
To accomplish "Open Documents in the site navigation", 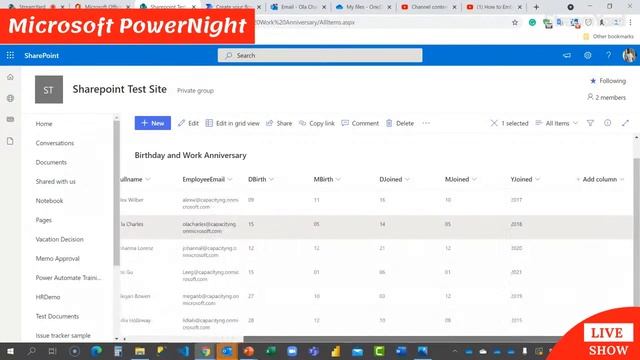I will (x=51, y=162).
